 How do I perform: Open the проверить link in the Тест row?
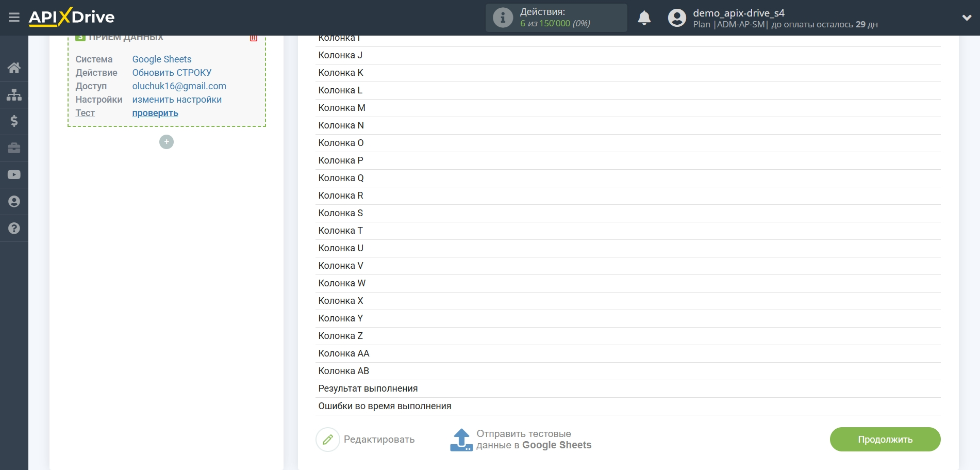(155, 113)
